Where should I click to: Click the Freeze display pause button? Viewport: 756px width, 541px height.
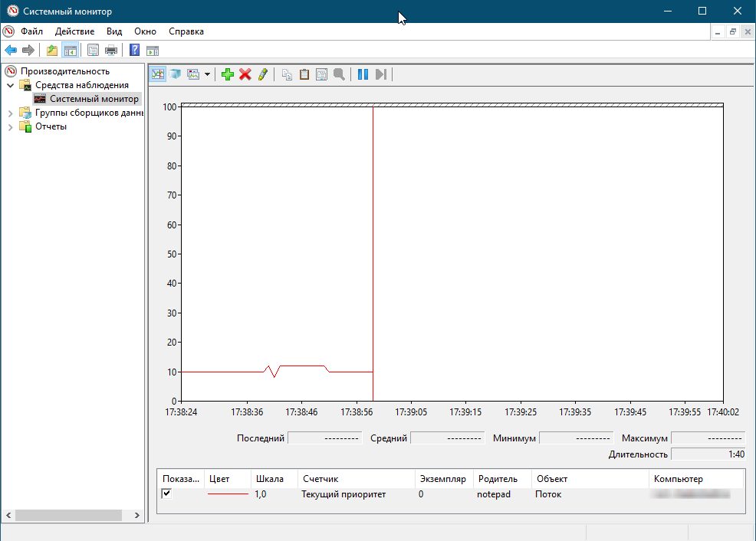coord(363,74)
